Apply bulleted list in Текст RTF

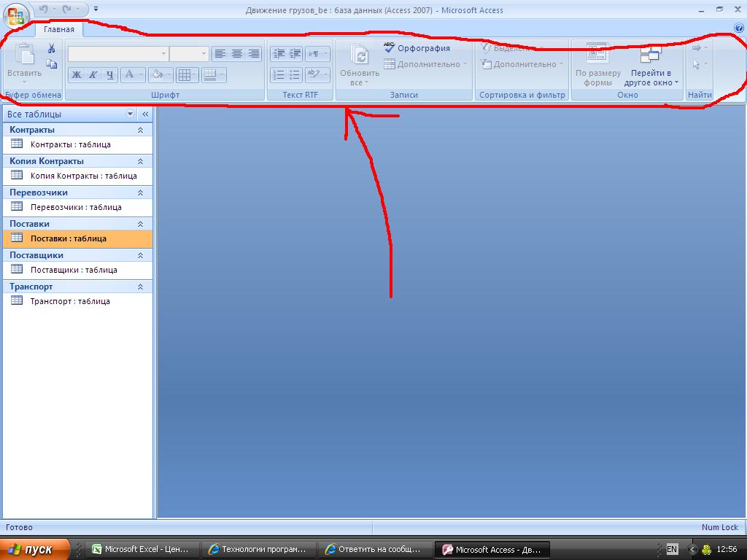click(295, 75)
